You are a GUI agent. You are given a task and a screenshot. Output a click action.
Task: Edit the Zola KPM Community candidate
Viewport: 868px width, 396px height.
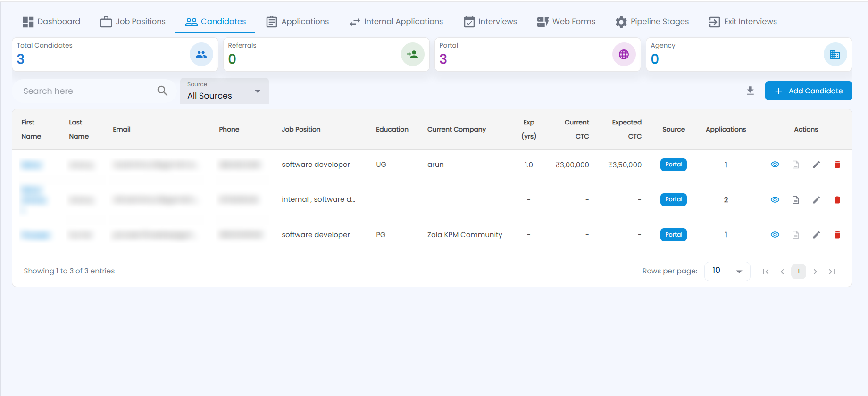coord(817,235)
